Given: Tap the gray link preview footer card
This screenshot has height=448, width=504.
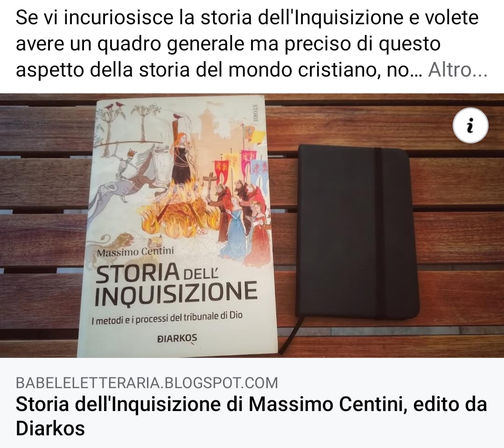Looking at the screenshot, I should pyautogui.click(x=252, y=403).
